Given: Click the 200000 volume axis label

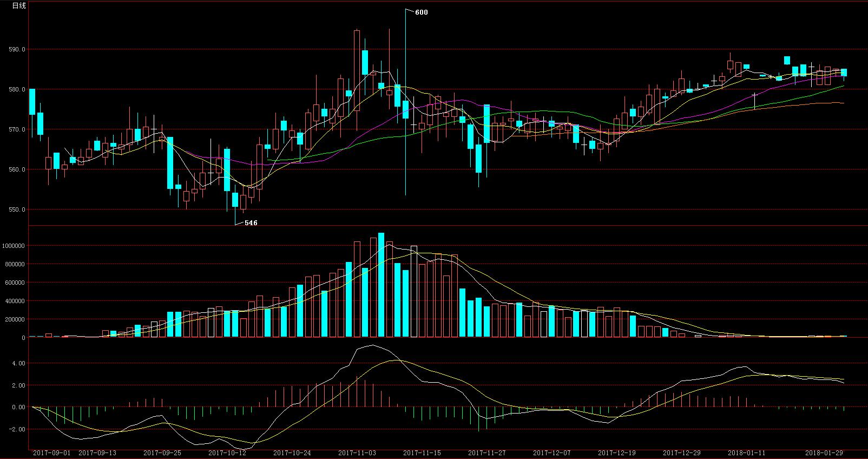Looking at the screenshot, I should click(x=15, y=319).
